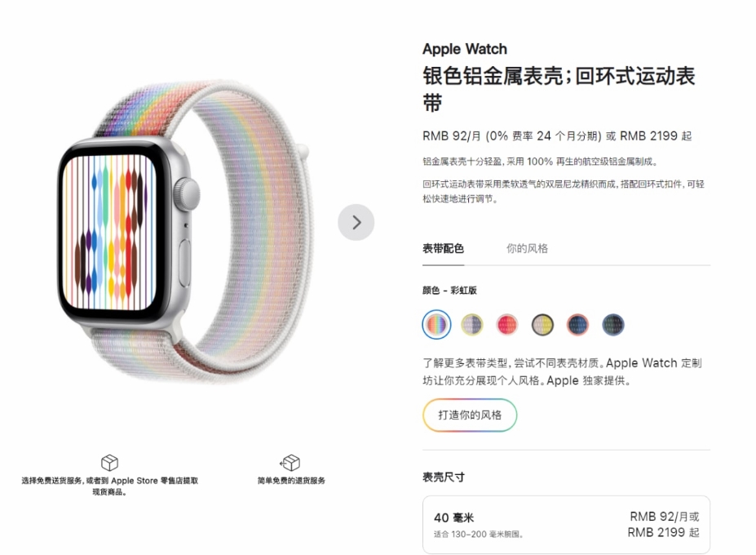Select the rainbow 彩虹版 band swatch
Screen dimensions: 756x555
[x=436, y=324]
